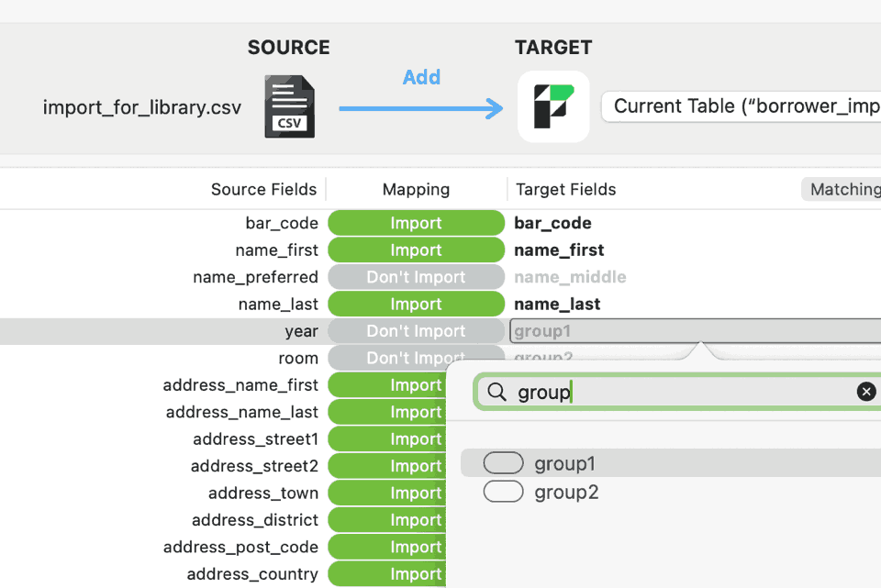Click the Add import type label
This screenshot has height=588, width=881.
[x=421, y=77]
